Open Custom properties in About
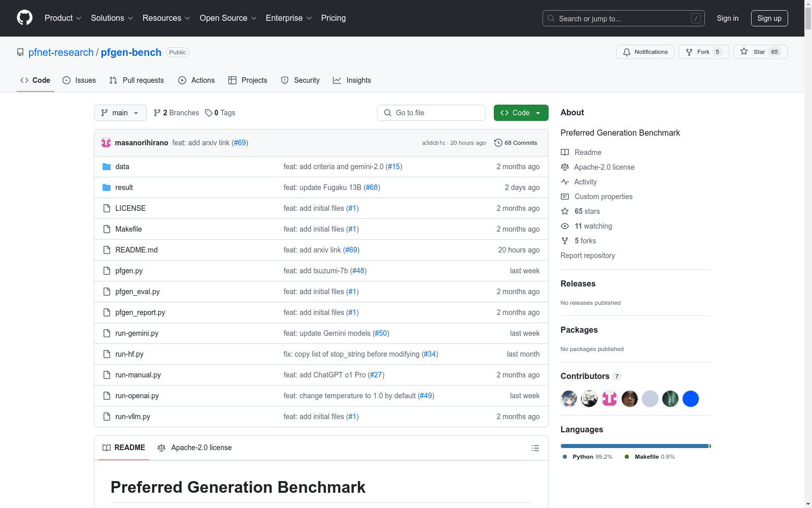The width and height of the screenshot is (812, 508). [597, 197]
